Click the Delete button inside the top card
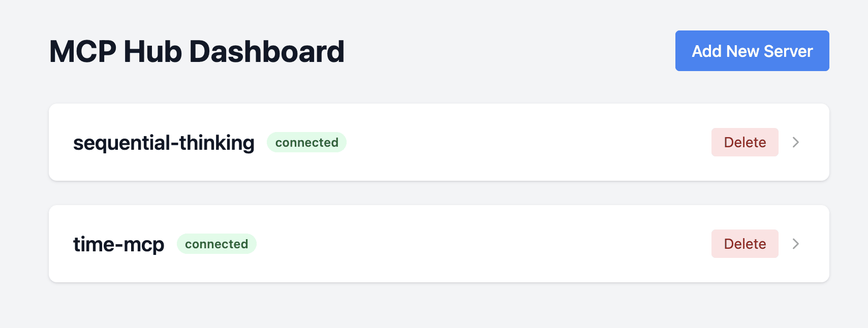The height and width of the screenshot is (328, 868). click(x=745, y=142)
